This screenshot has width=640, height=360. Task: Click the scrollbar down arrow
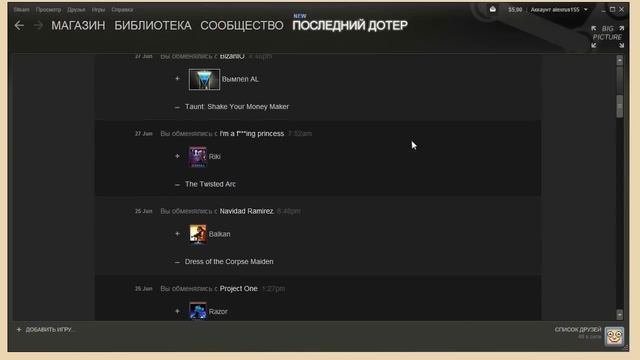(x=620, y=314)
